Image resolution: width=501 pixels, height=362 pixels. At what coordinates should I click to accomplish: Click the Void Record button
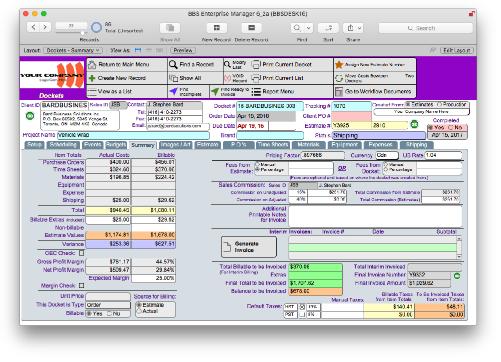[x=236, y=78]
